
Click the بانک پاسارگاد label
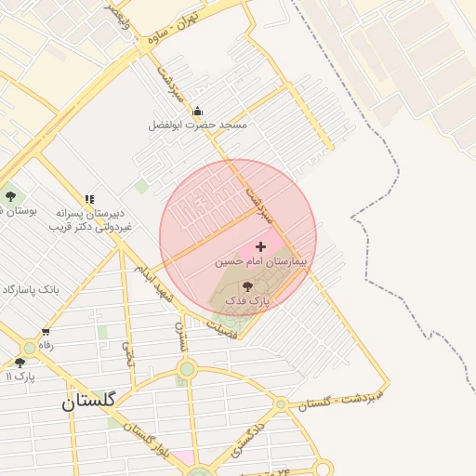[x=31, y=290]
